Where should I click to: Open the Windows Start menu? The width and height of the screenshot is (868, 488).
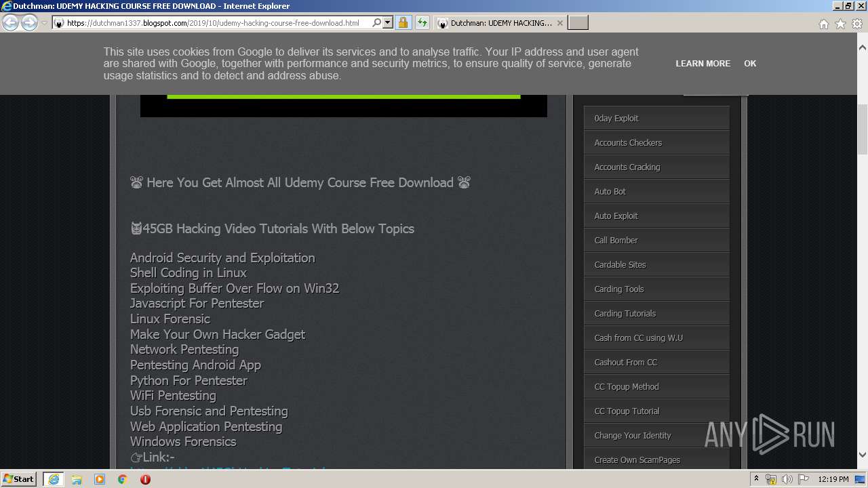click(19, 479)
